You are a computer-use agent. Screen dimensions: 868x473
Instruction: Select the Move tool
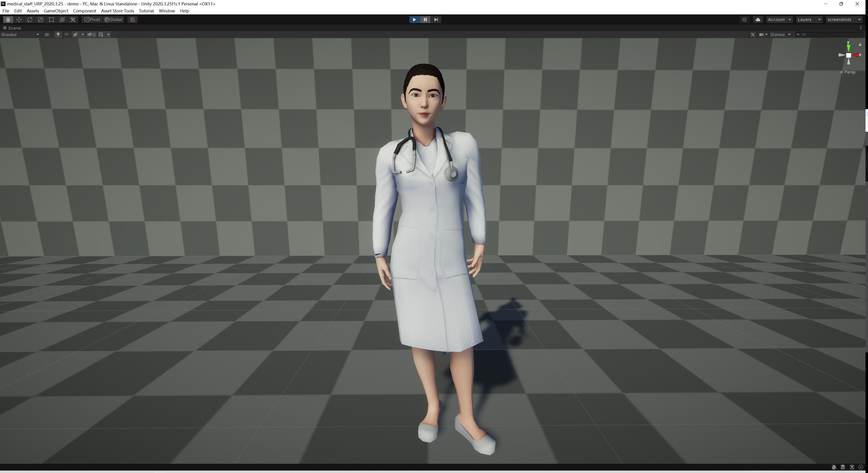[19, 20]
